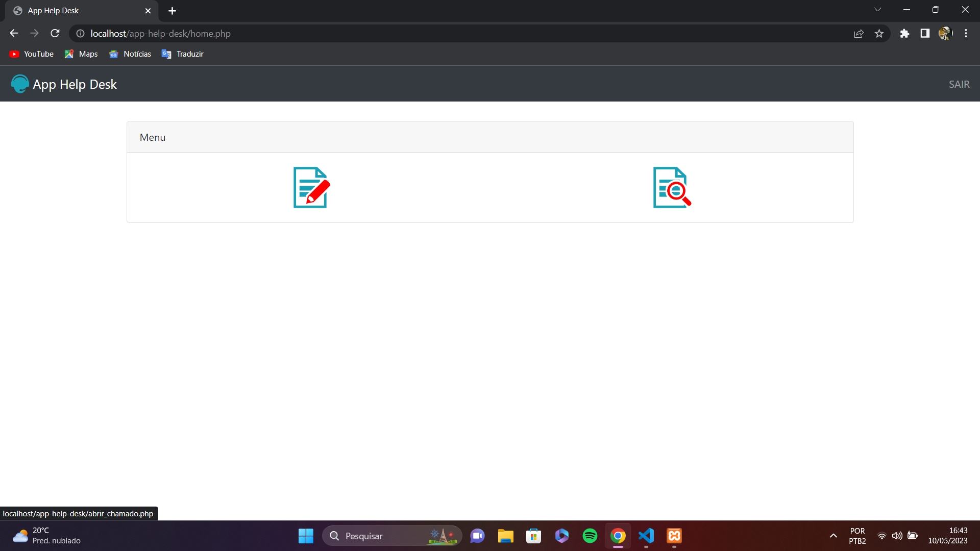Click SAIR to log out

click(959, 84)
